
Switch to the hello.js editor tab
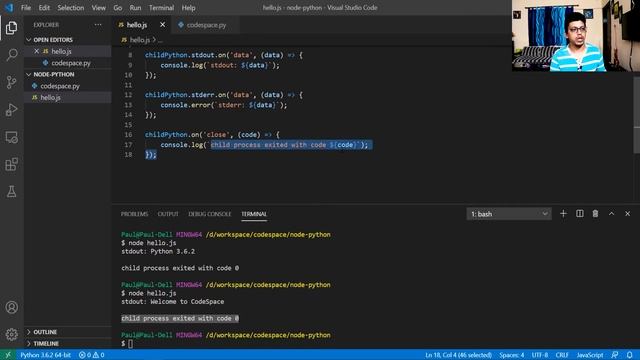(137, 25)
